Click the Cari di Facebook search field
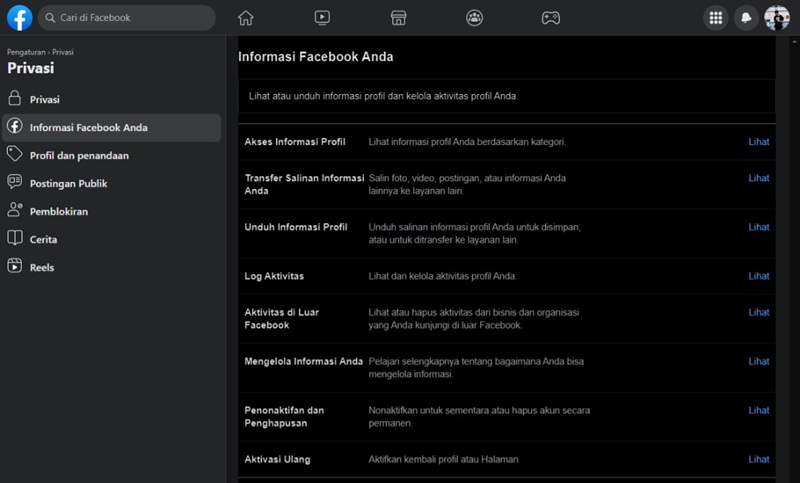Image resolution: width=800 pixels, height=483 pixels. point(127,17)
